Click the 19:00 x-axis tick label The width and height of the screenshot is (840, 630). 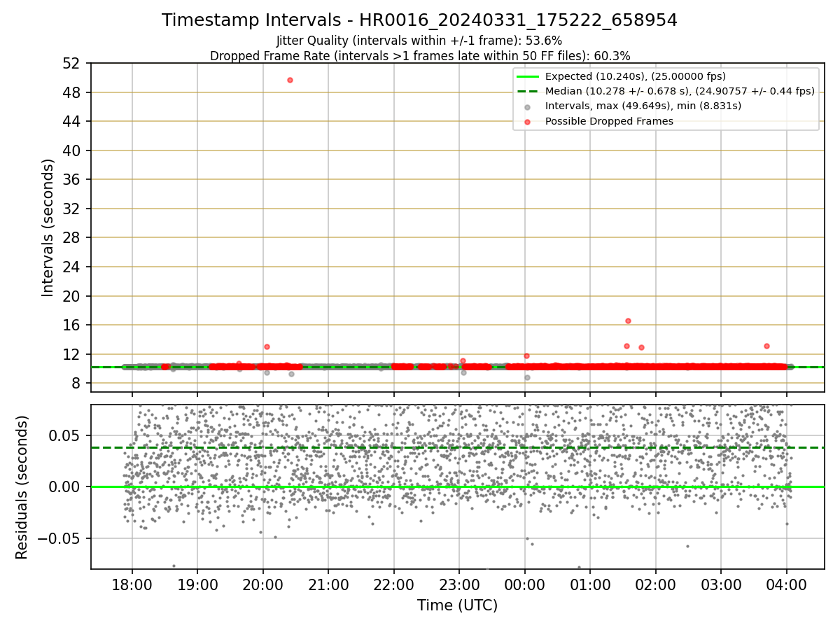[197, 584]
